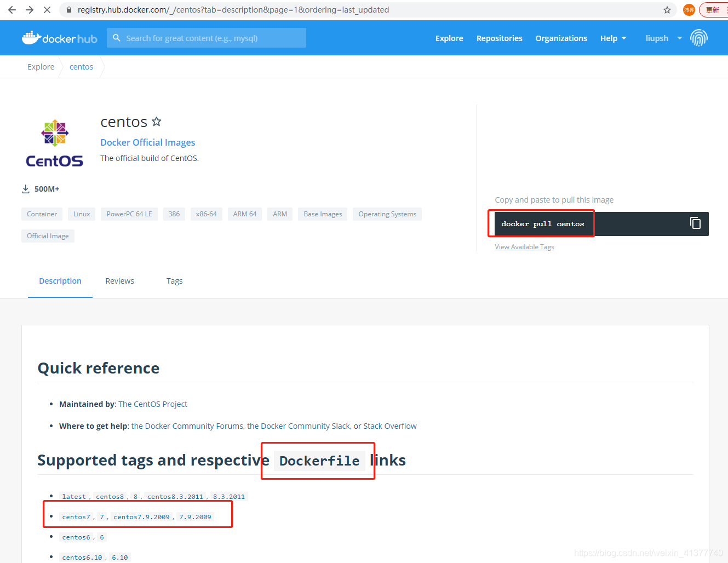This screenshot has height=563, width=728.
Task: Bookmark this page with the star icon
Action: coord(667,10)
